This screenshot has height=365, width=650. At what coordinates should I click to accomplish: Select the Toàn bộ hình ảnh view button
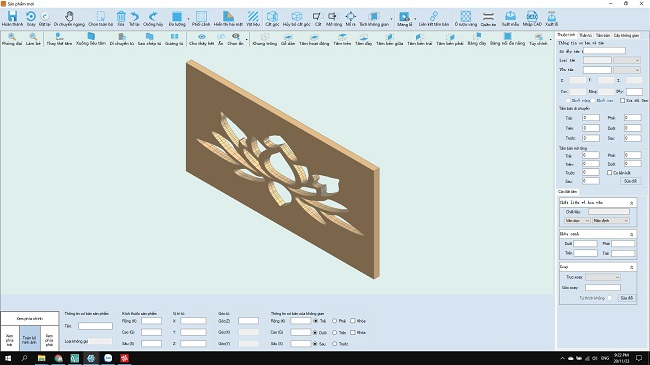29,340
